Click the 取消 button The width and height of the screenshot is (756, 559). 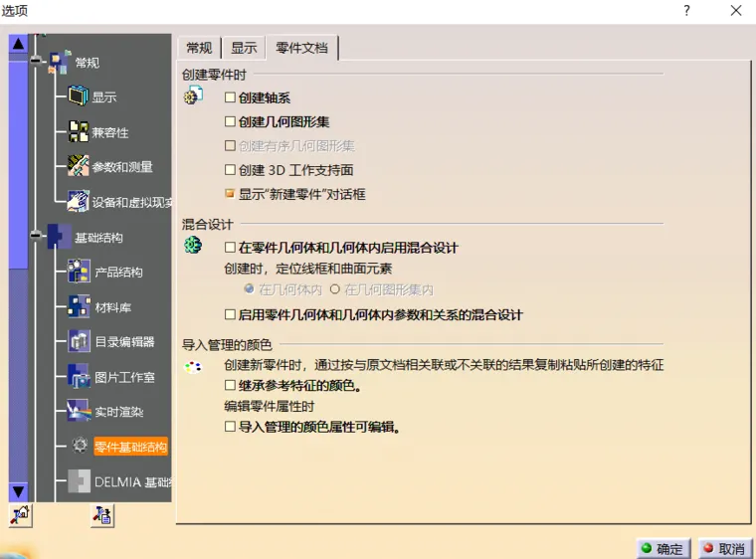point(725,549)
